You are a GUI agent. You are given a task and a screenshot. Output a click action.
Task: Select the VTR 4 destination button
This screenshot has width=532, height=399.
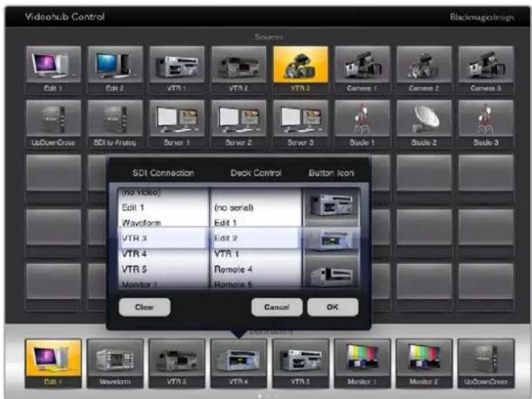(x=239, y=363)
